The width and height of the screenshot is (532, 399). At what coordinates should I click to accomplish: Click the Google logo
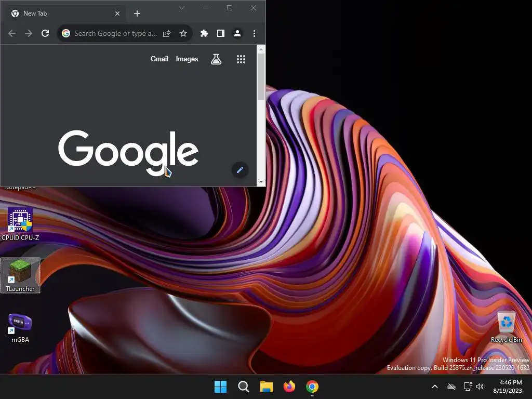(128, 153)
